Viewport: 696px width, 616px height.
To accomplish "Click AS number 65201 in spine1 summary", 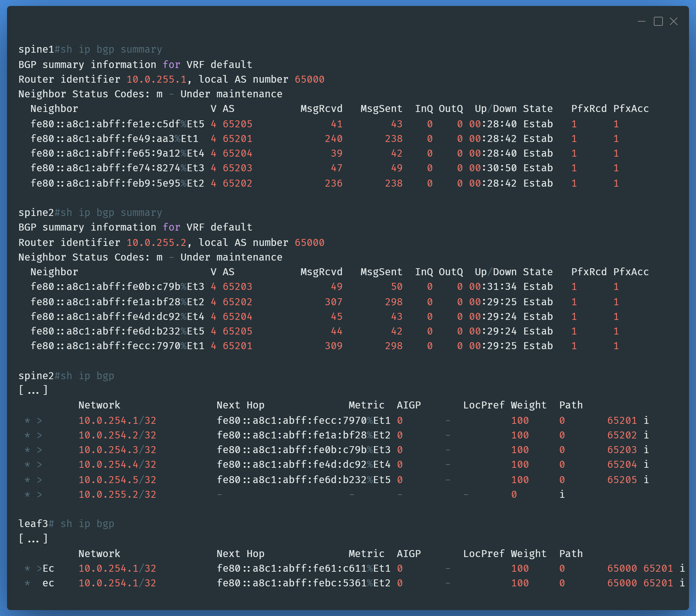I will pyautogui.click(x=237, y=139).
